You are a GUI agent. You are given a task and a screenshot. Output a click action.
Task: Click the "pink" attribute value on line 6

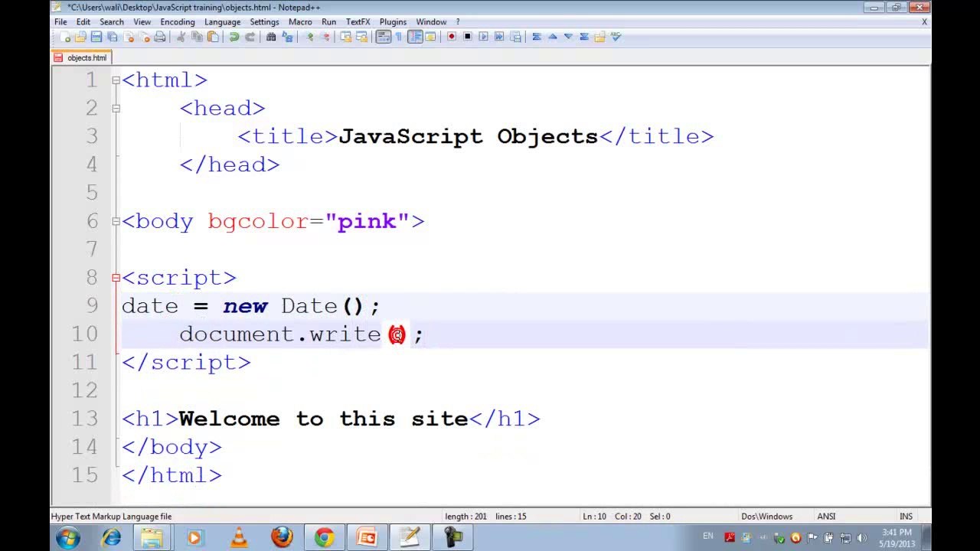[367, 221]
